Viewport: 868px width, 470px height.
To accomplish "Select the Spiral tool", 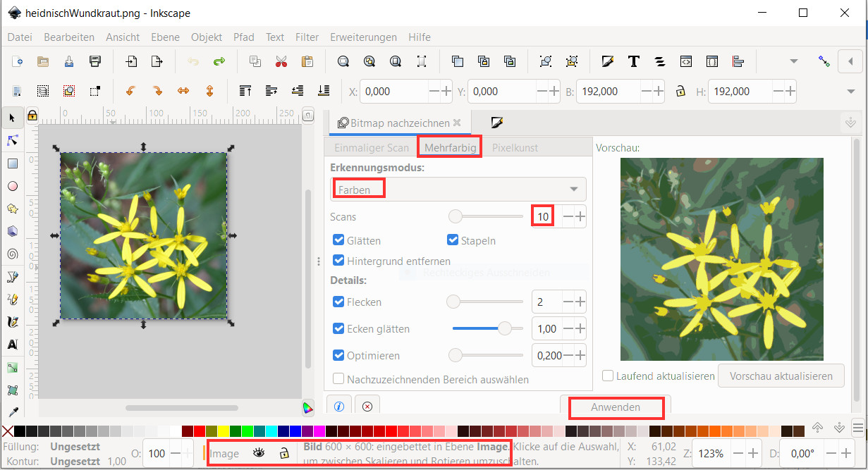I will (x=12, y=254).
